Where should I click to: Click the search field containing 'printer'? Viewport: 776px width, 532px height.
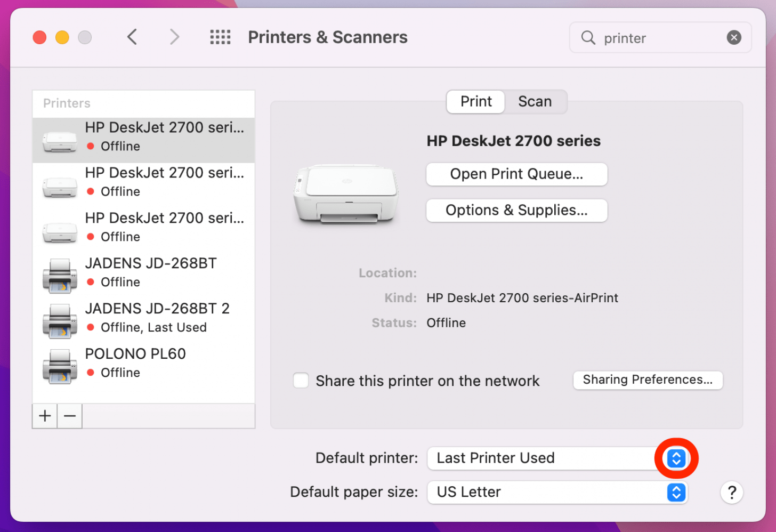tap(660, 38)
